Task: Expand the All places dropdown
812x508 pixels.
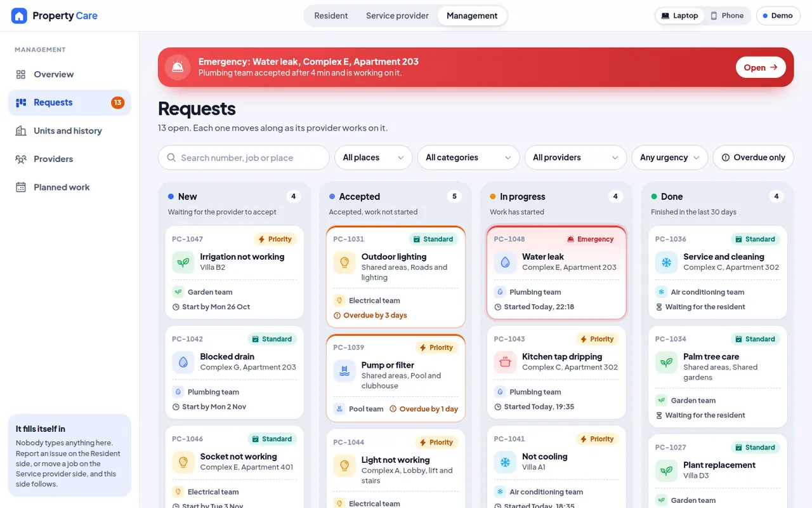Action: [373, 157]
